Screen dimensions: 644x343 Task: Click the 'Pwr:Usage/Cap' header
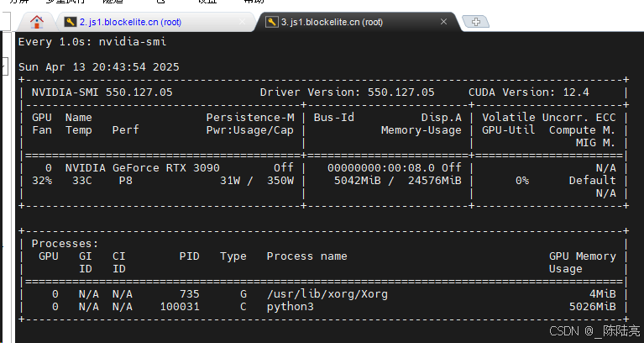249,130
